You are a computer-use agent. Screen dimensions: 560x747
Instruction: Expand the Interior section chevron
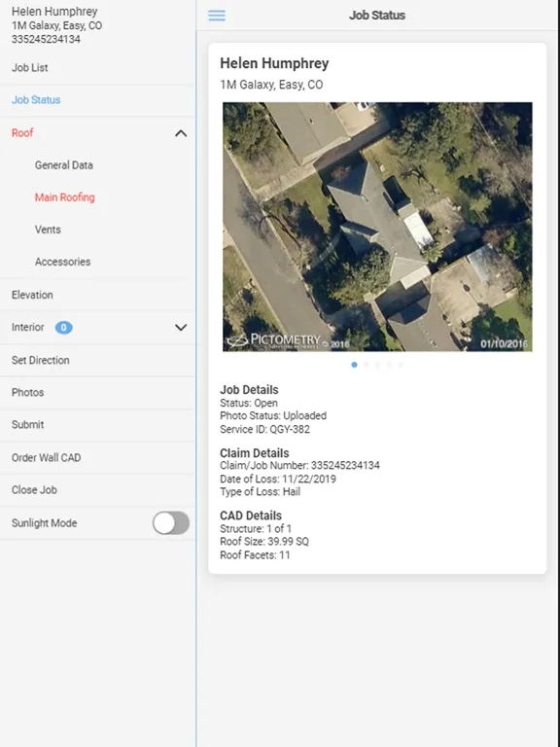point(181,327)
